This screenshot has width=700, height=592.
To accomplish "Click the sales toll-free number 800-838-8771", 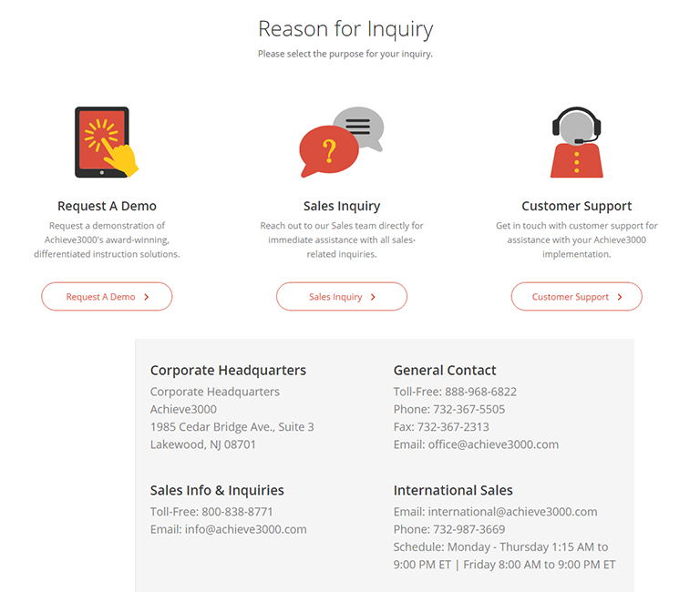I will point(237,512).
